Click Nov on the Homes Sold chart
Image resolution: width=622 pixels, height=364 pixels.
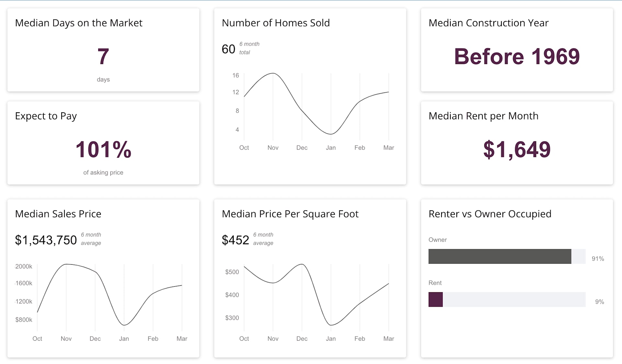pos(273,148)
